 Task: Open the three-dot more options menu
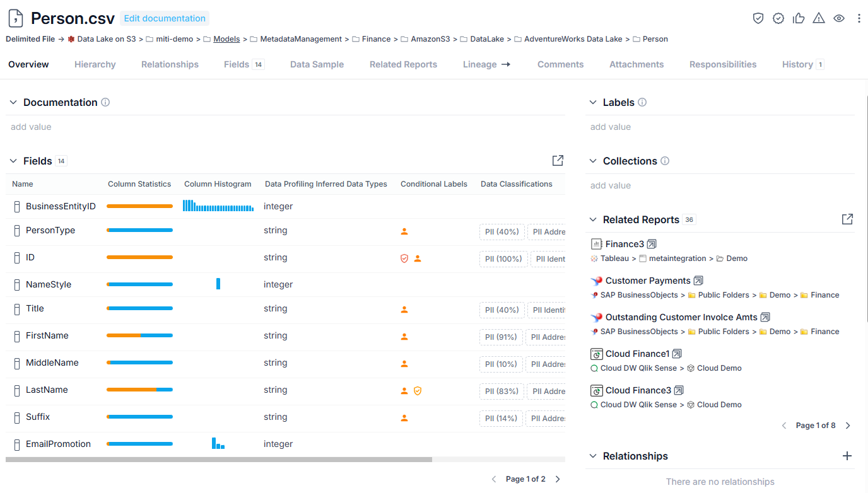(x=859, y=18)
